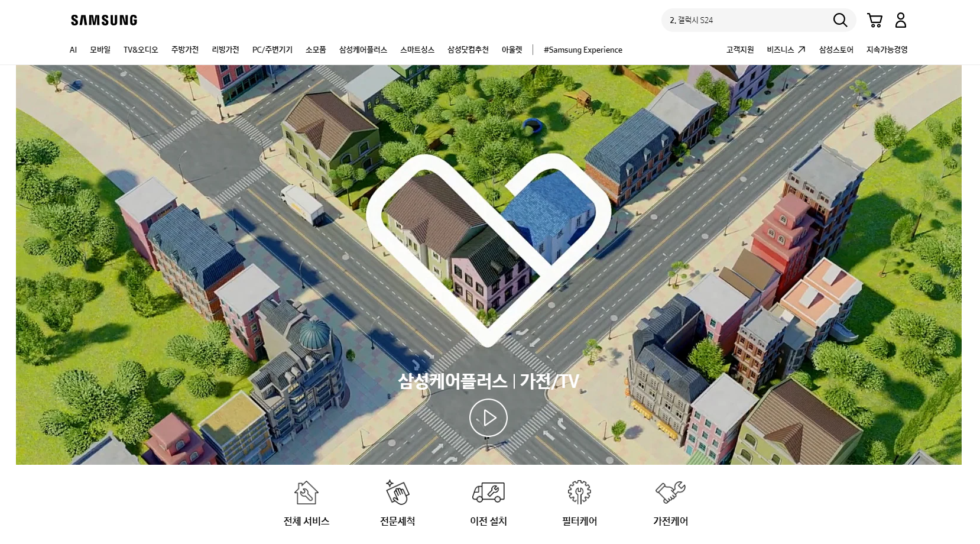Open the 삼성케어플러스 menu
This screenshot has width=980, height=544.
(x=363, y=50)
